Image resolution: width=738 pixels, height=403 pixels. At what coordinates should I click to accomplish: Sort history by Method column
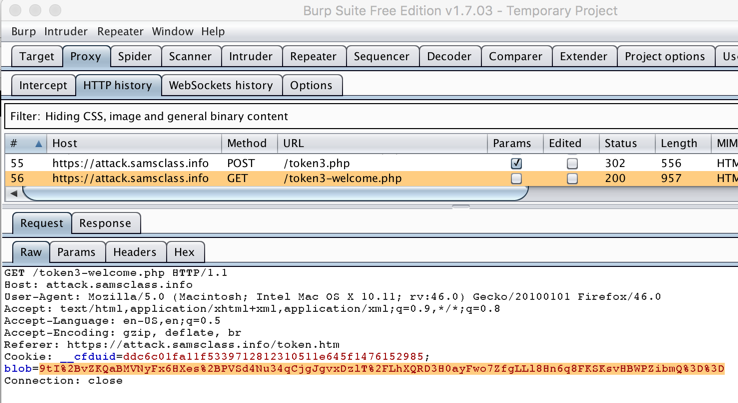point(249,143)
